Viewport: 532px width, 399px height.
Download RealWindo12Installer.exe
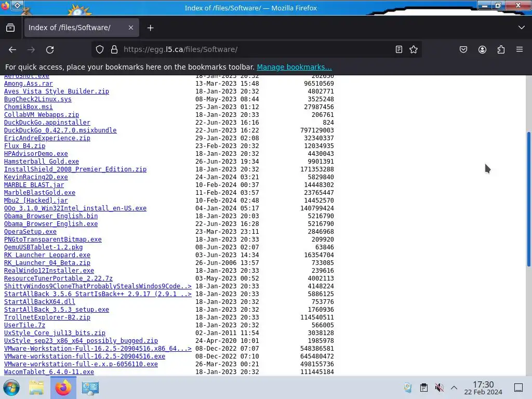click(x=49, y=271)
